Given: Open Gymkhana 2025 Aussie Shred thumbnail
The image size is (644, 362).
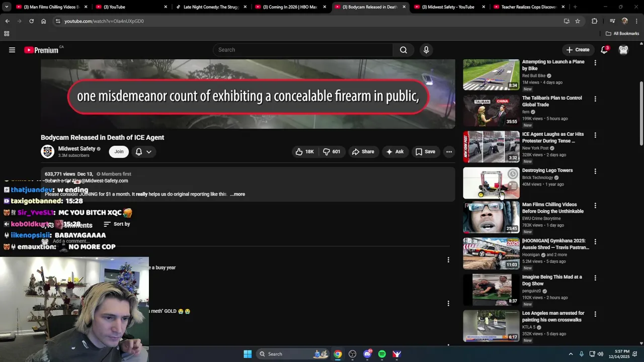Looking at the screenshot, I should coord(491,253).
